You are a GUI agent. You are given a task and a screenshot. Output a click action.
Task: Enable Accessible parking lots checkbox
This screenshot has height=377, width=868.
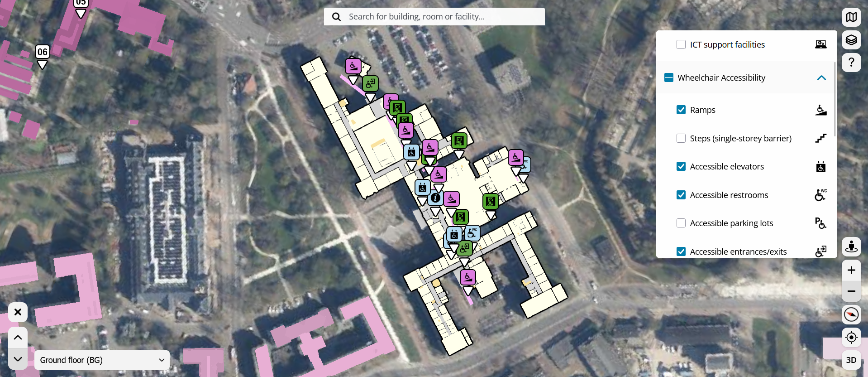681,223
